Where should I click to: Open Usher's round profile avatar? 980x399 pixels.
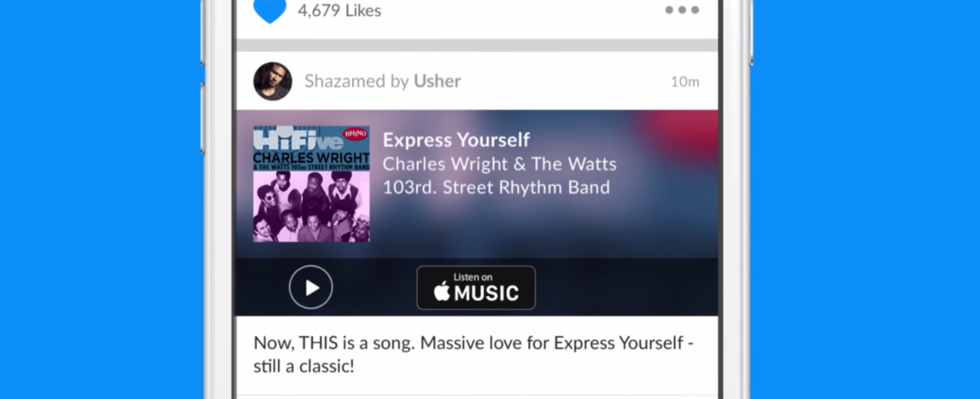(273, 81)
